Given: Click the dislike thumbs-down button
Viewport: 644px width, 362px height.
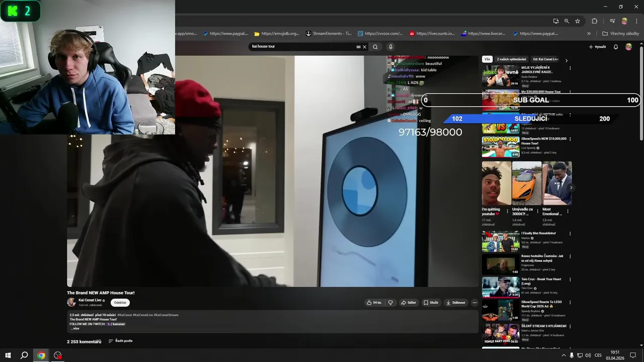Looking at the screenshot, I should click(390, 303).
